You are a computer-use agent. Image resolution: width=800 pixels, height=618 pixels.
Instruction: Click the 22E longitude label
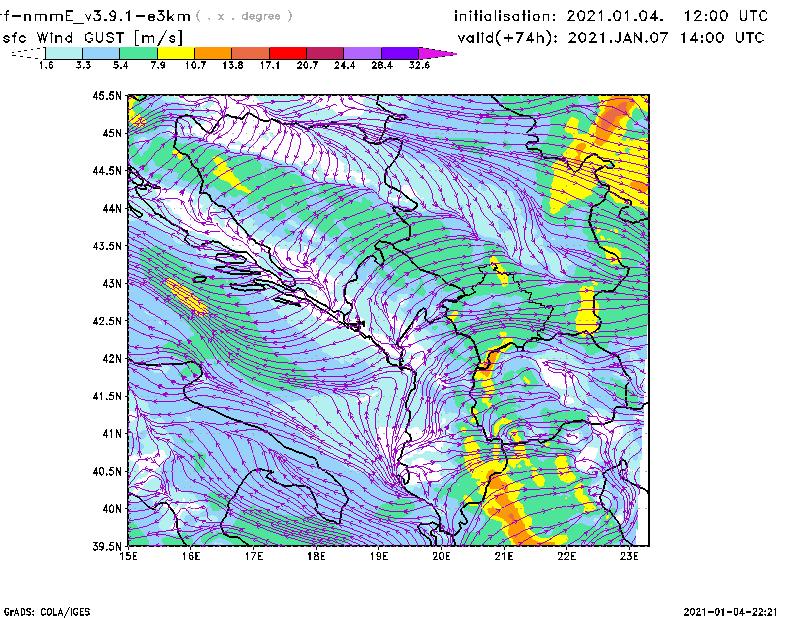(x=567, y=556)
